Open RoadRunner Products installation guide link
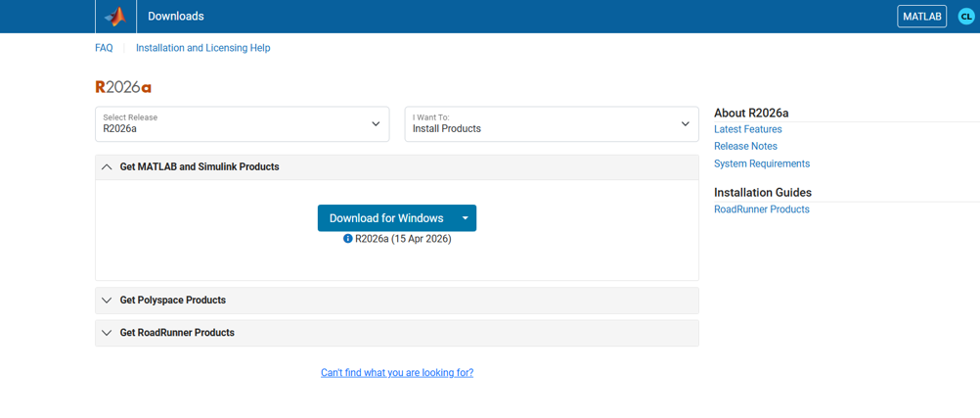 (761, 209)
